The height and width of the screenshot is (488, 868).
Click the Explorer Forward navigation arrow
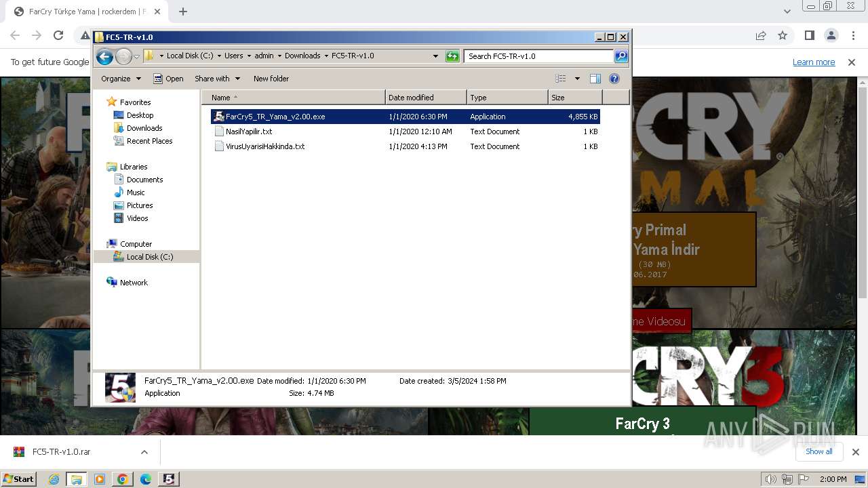pyautogui.click(x=123, y=56)
